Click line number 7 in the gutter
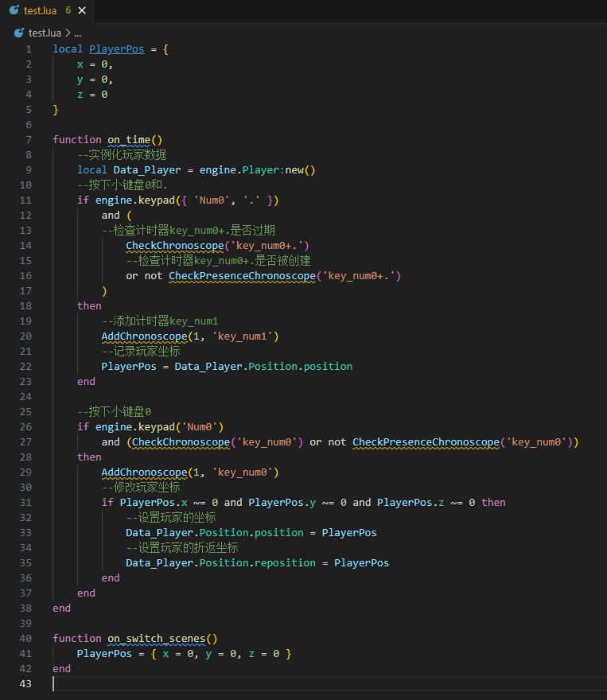Viewport: 607px width, 700px height. [29, 139]
